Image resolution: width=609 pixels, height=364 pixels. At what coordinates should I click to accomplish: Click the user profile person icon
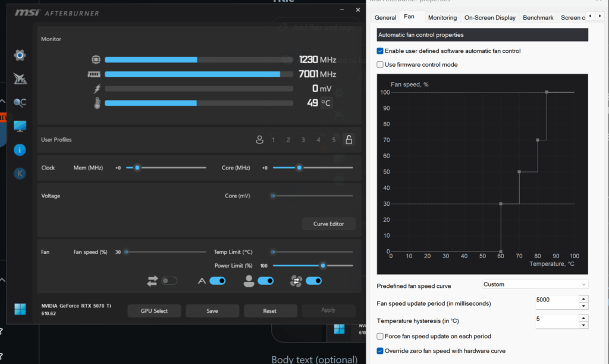pos(259,139)
